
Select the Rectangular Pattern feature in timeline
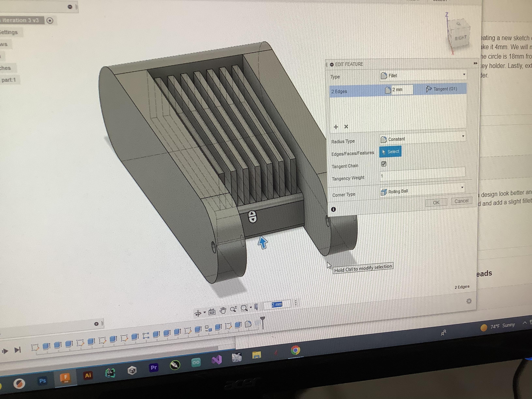(146, 336)
